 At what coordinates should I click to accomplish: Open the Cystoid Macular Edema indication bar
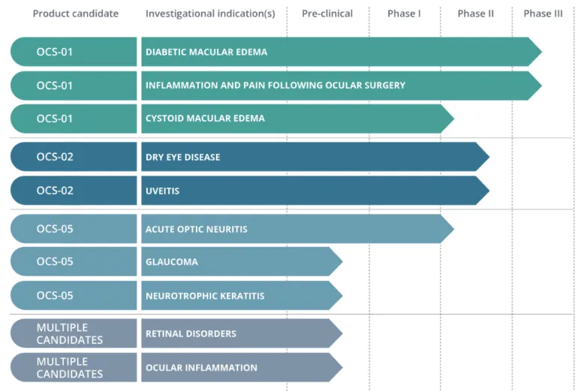[x=294, y=119]
